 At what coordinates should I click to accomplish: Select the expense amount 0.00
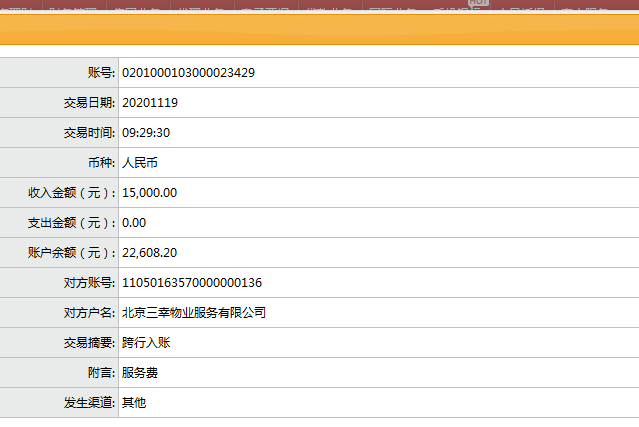(x=134, y=223)
